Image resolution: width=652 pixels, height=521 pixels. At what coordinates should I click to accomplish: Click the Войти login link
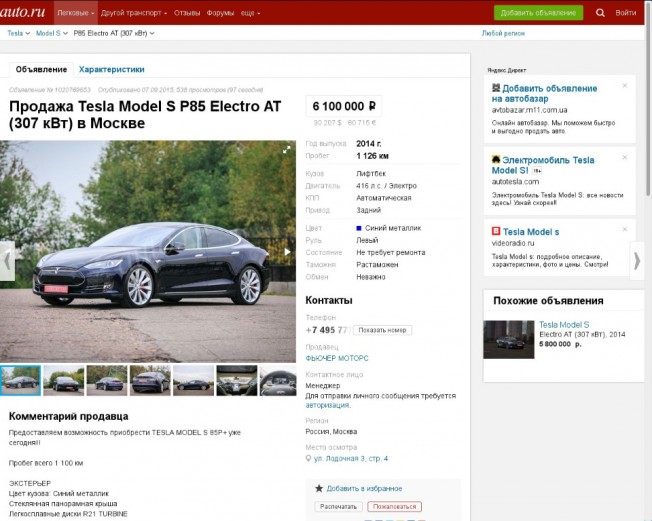point(625,13)
